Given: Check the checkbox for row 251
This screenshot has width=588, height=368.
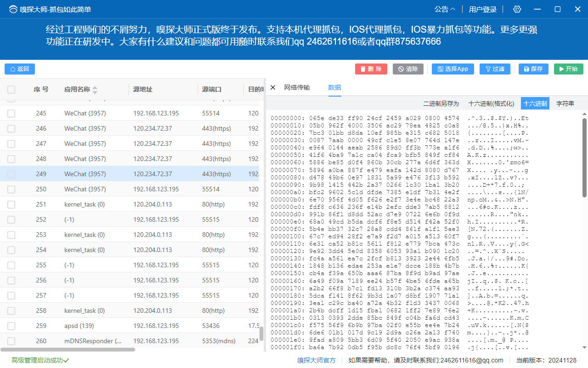Looking at the screenshot, I should point(11,205).
